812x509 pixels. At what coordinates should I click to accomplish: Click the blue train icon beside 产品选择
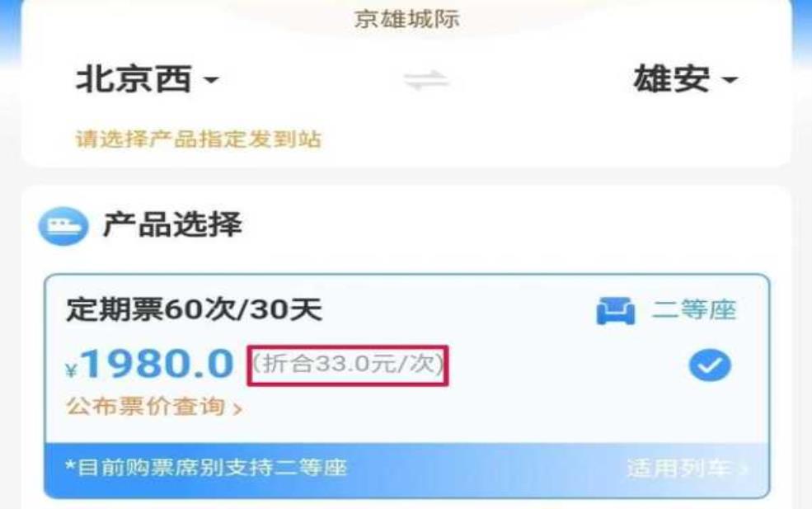[63, 226]
